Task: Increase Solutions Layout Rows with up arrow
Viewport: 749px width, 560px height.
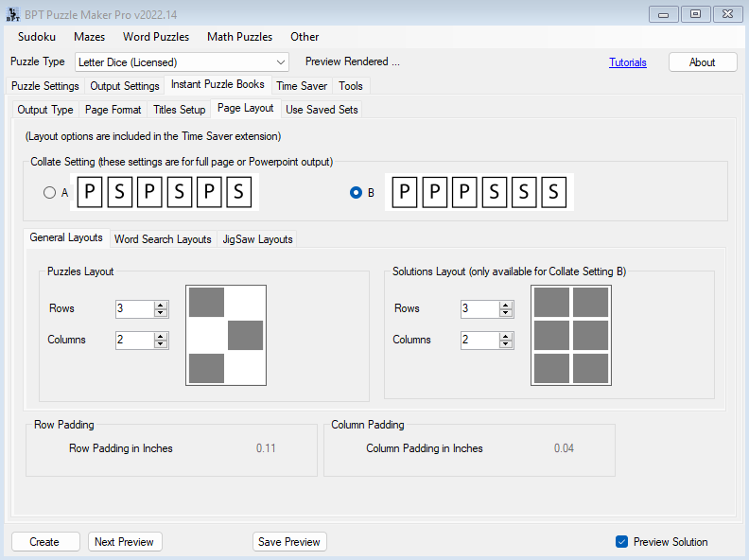Action: tap(506, 305)
